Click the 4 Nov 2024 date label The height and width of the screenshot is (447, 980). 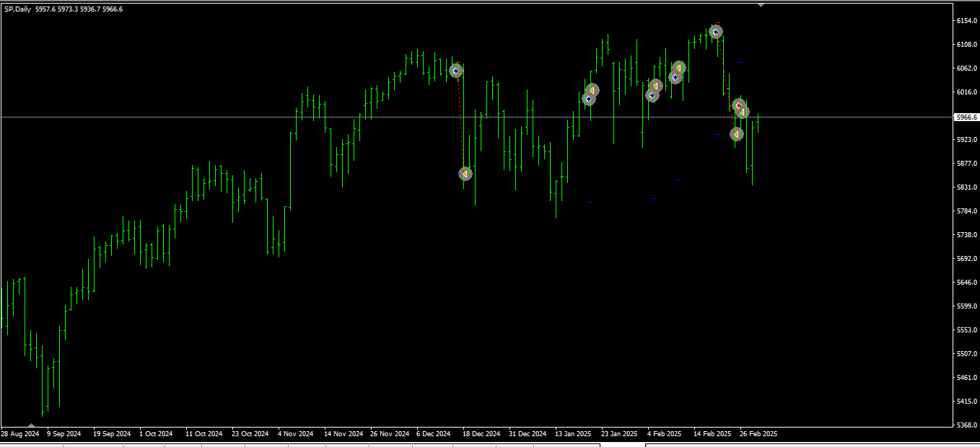pyautogui.click(x=295, y=434)
